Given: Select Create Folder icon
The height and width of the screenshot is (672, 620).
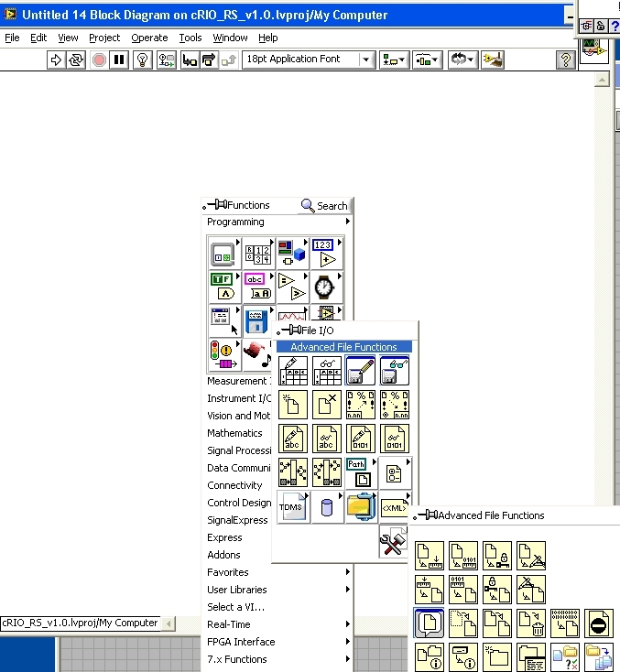Looking at the screenshot, I should click(497, 657).
